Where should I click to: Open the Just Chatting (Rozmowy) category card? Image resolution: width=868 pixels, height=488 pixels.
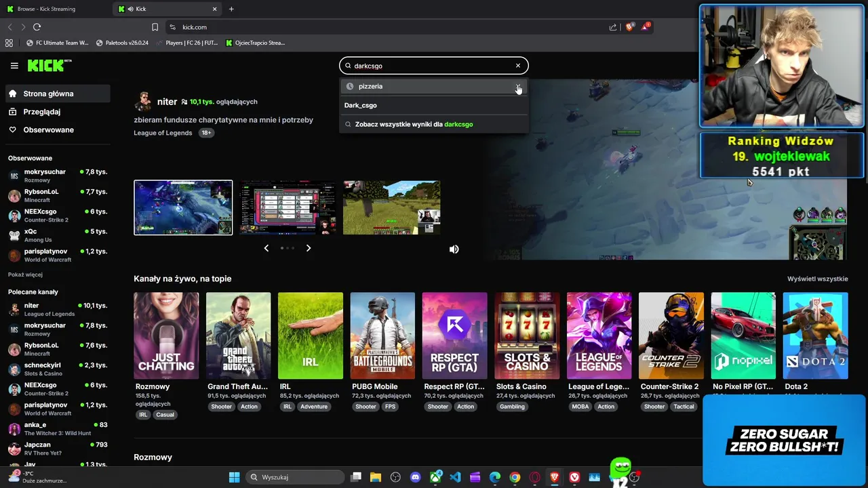[x=166, y=335]
